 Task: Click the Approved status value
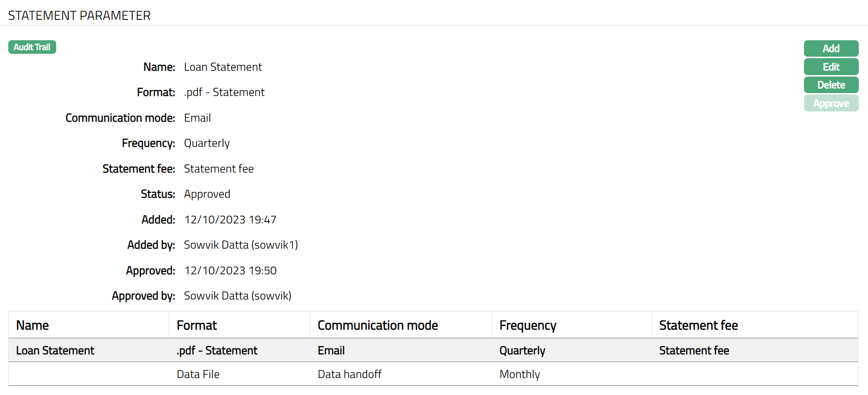pos(207,194)
